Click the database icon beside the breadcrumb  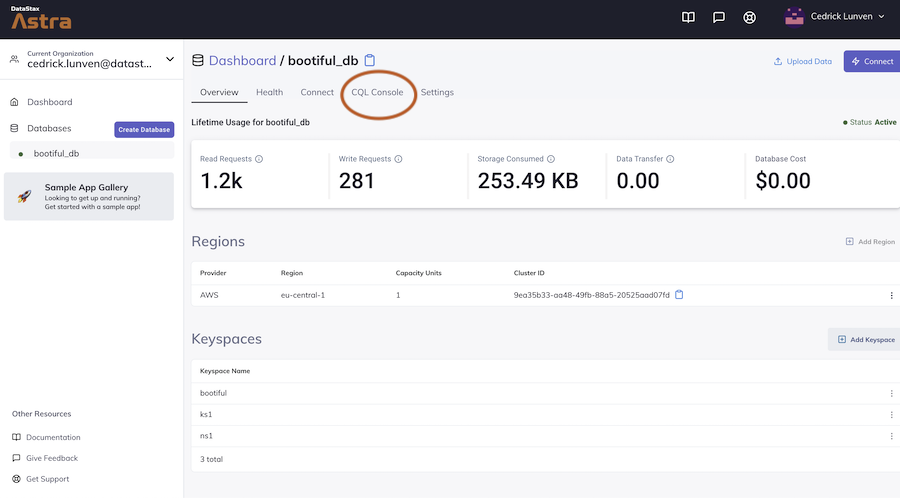(197, 60)
